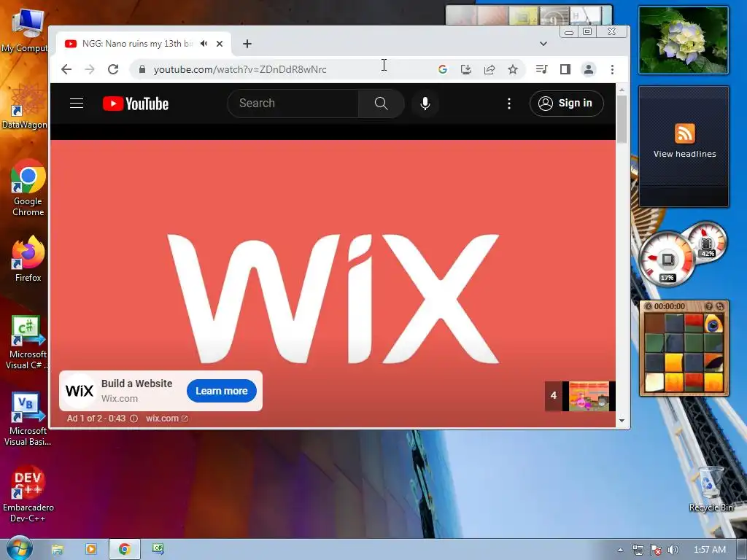Image resolution: width=747 pixels, height=560 pixels.
Task: Open My Computer desktop icon
Action: point(25,29)
